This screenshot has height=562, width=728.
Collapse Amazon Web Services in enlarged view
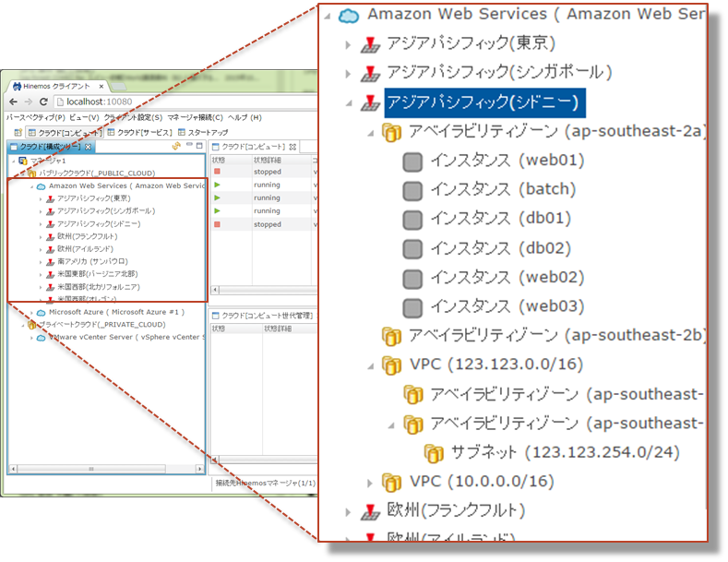click(x=328, y=17)
